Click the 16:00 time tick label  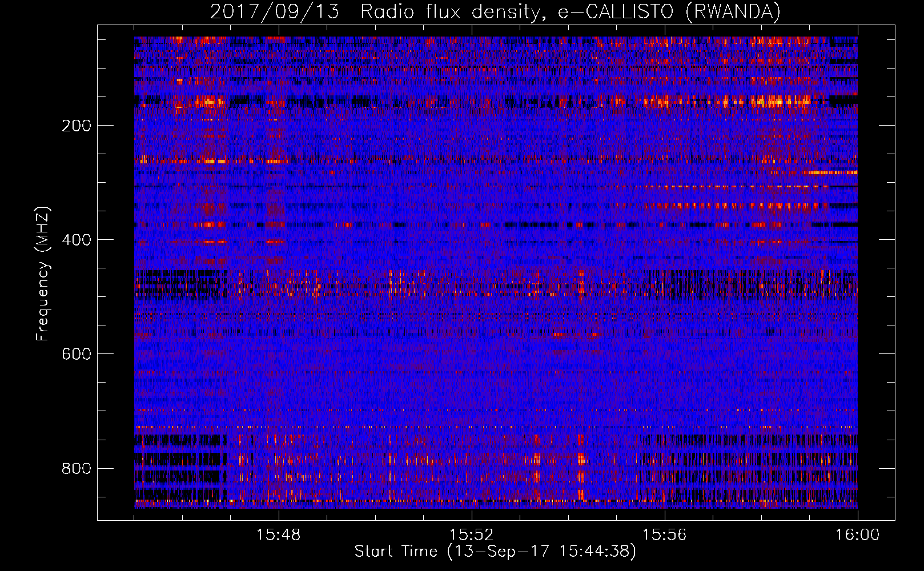tap(857, 534)
